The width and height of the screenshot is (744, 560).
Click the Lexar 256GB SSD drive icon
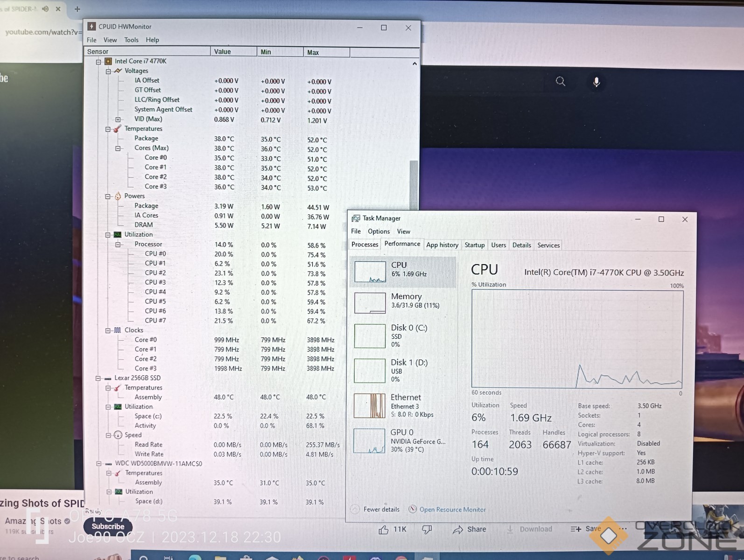coord(108,378)
